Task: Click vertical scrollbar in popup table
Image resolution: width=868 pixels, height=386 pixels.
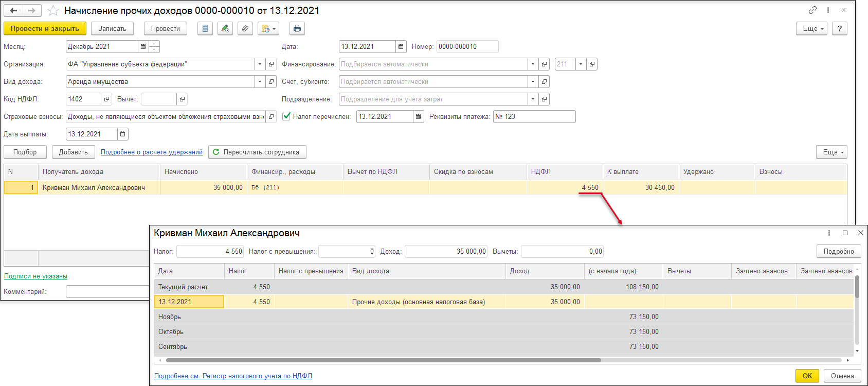Action: coord(857,287)
